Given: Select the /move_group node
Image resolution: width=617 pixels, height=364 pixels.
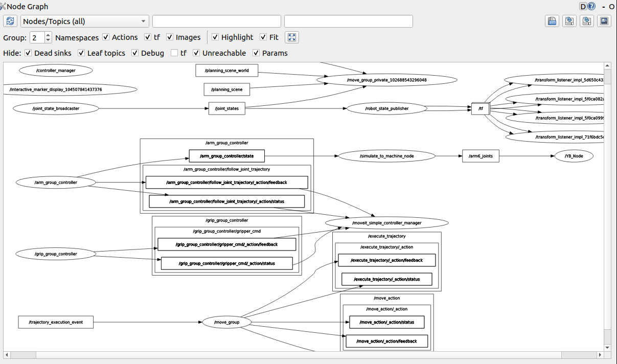Looking at the screenshot, I should [227, 322].
